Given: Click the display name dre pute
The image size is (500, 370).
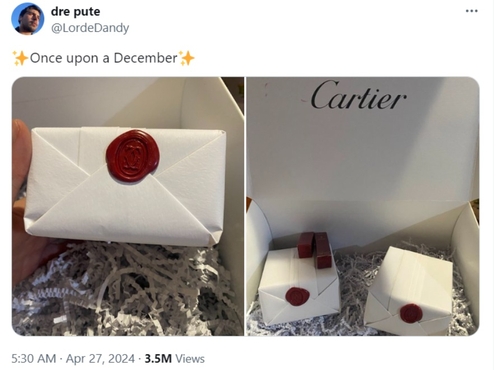Looking at the screenshot, I should 75,12.
